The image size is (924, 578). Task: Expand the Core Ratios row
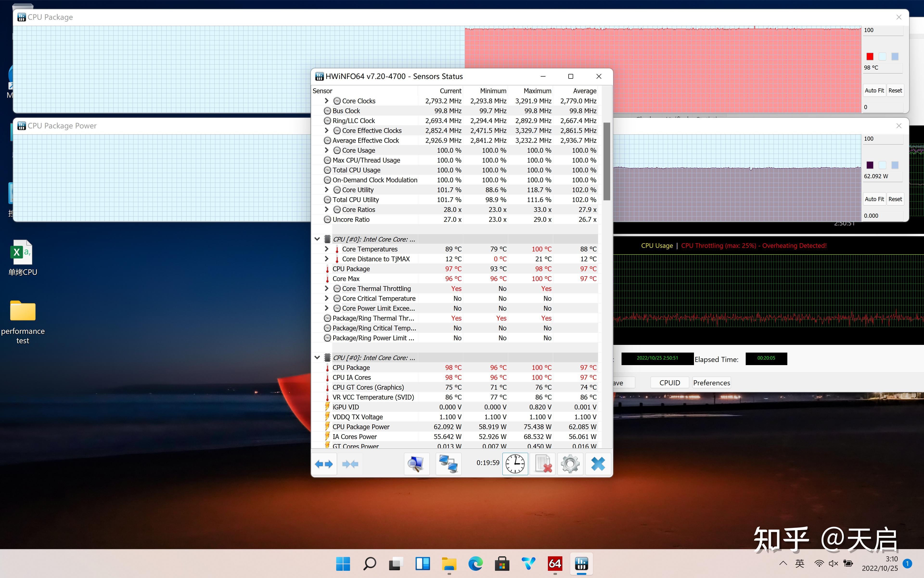(327, 210)
